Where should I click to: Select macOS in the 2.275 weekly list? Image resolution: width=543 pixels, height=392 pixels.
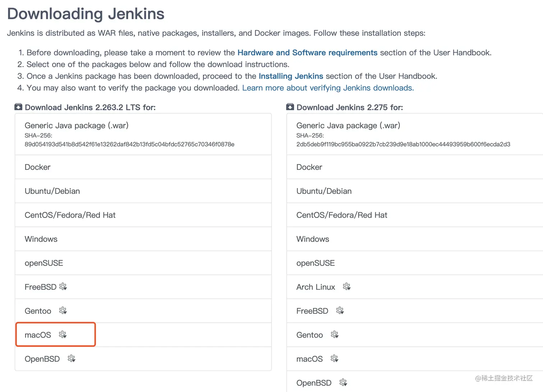415,359
